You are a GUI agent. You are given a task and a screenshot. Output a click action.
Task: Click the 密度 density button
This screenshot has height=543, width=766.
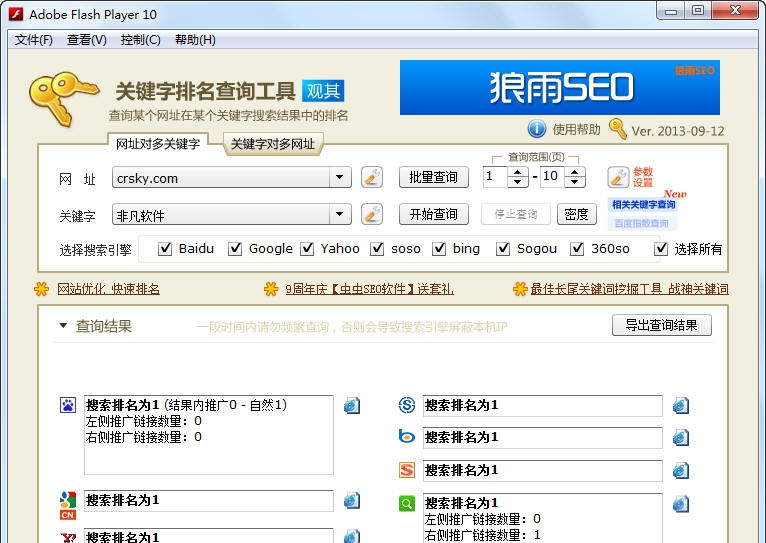(x=576, y=214)
